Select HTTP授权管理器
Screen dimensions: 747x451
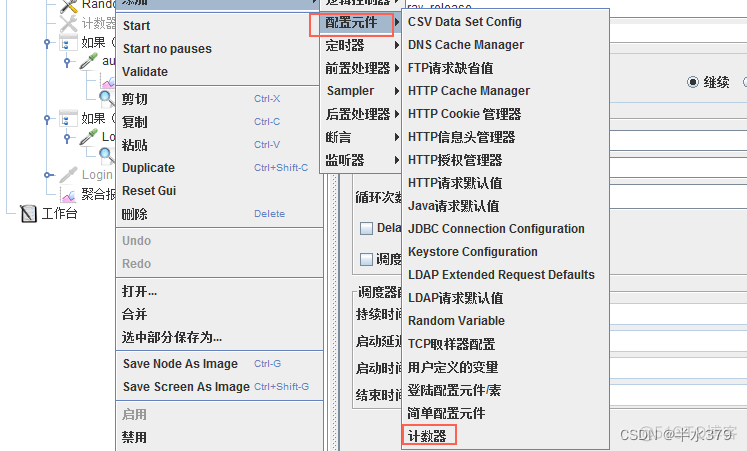[x=505, y=160]
